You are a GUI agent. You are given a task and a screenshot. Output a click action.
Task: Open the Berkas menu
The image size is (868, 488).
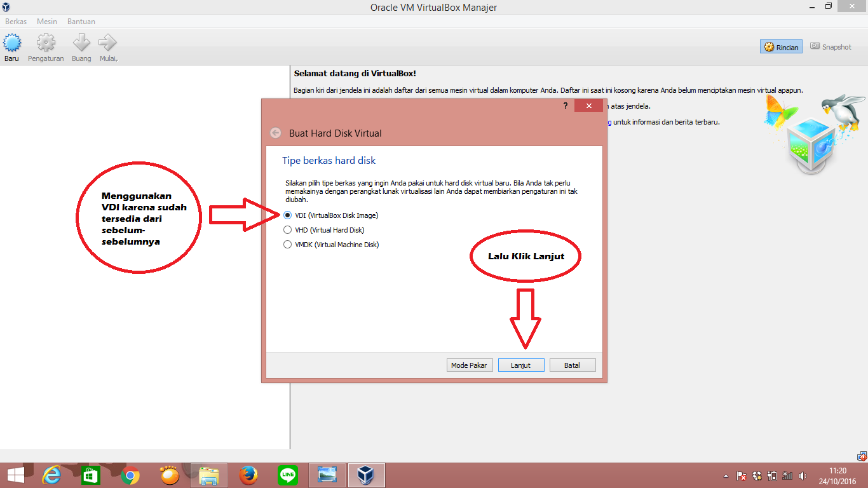click(x=16, y=22)
